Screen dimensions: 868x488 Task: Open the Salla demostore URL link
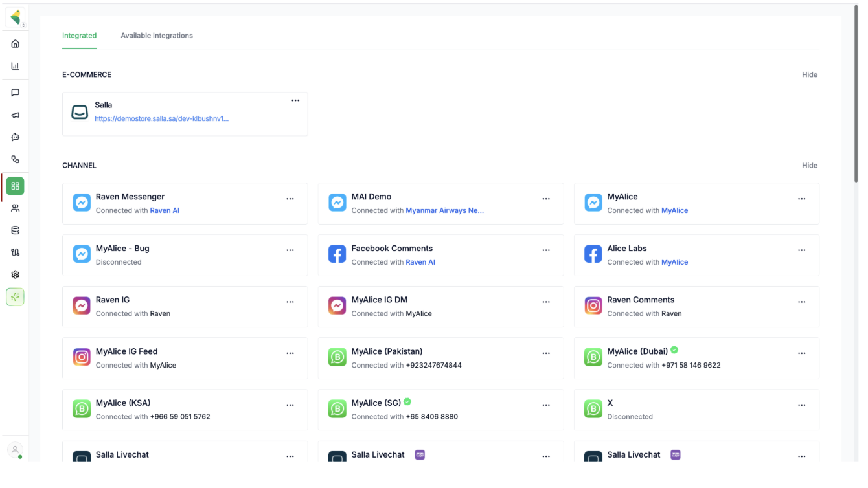click(x=161, y=119)
